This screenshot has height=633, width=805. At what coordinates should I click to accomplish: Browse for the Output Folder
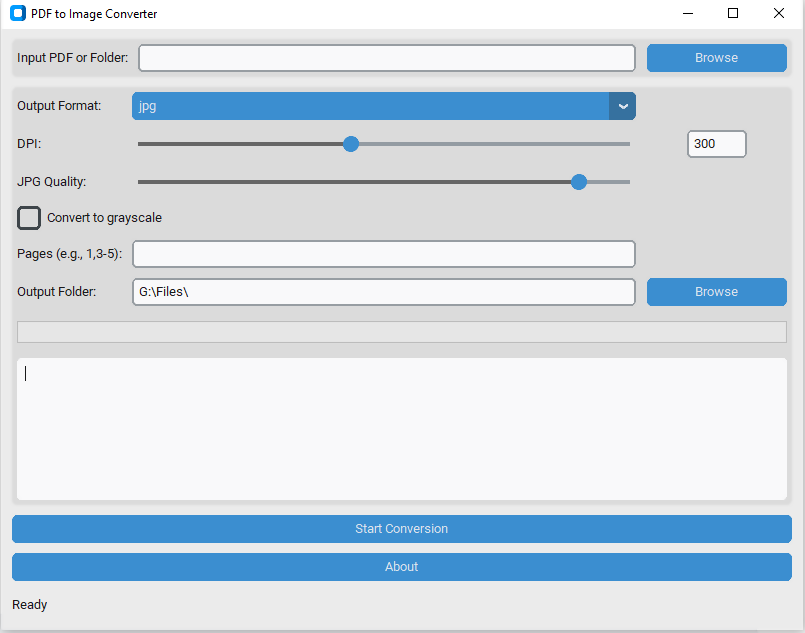pyautogui.click(x=717, y=292)
